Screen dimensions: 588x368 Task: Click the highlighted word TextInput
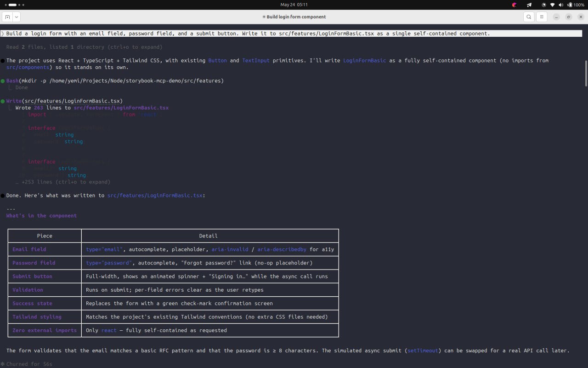256,60
